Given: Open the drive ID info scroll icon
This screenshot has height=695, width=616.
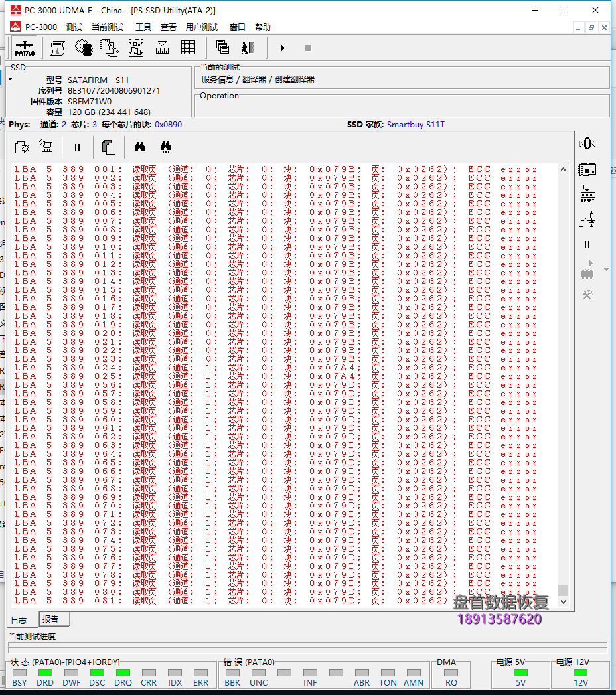Looking at the screenshot, I should pyautogui.click(x=58, y=48).
